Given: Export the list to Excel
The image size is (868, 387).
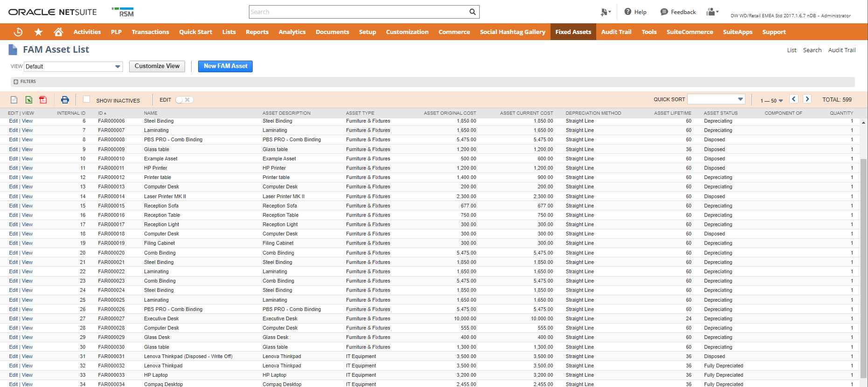Looking at the screenshot, I should tap(29, 100).
